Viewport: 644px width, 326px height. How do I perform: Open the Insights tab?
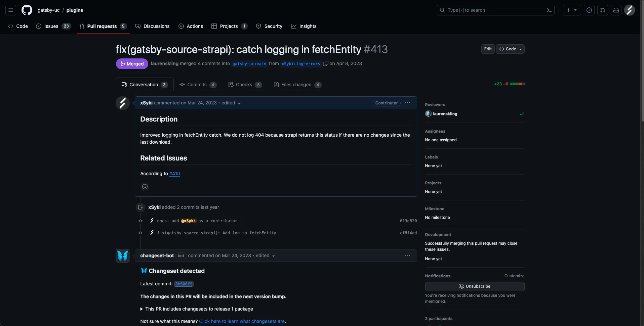304,26
